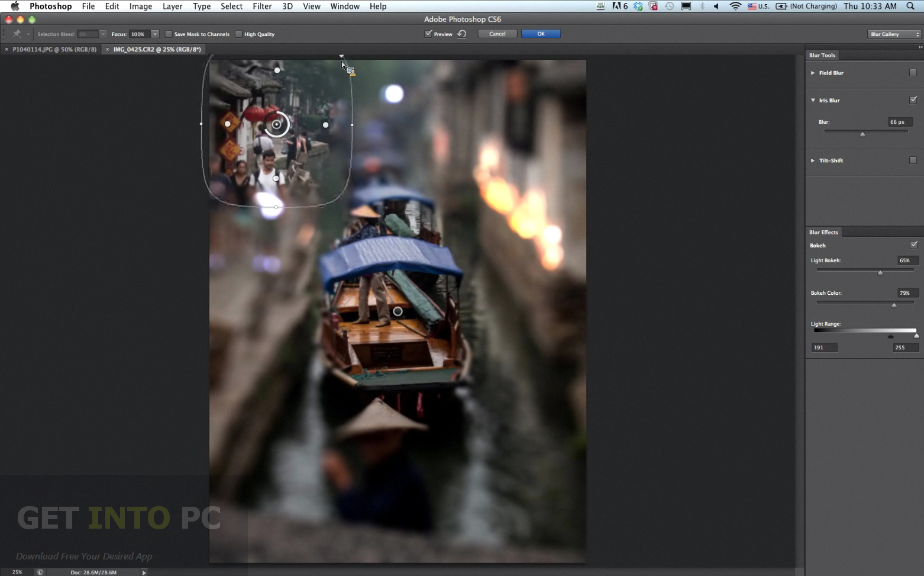Open the File menu
The height and width of the screenshot is (576, 924).
click(88, 6)
